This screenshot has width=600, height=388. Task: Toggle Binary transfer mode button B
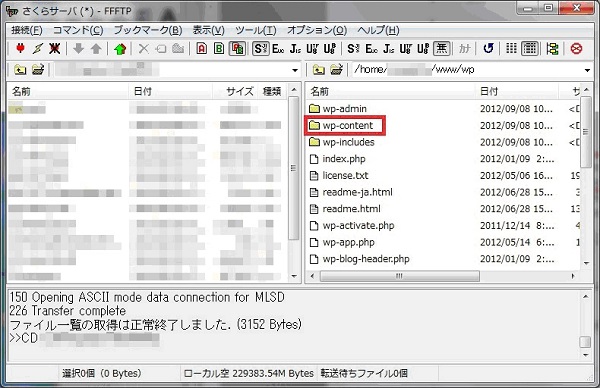point(219,49)
